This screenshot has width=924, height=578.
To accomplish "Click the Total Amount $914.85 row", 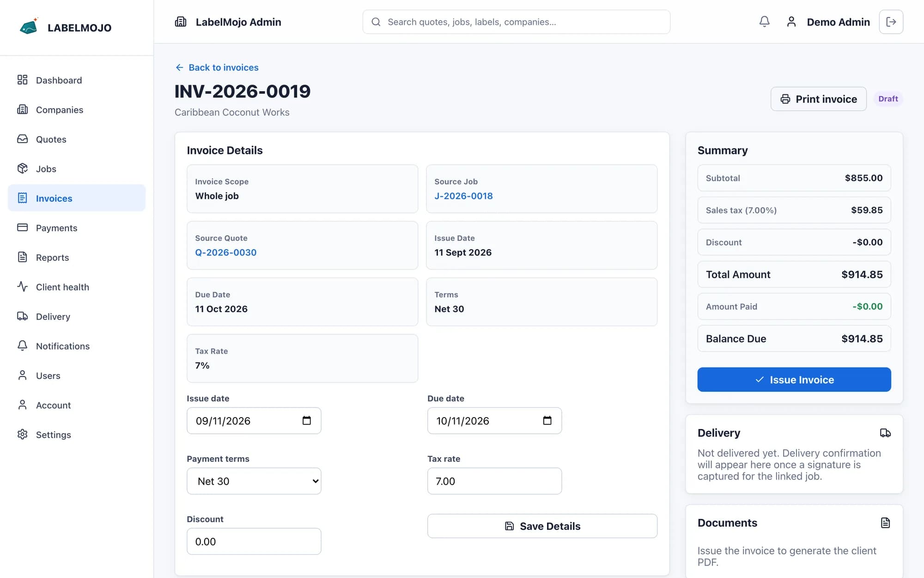I will 794,274.
